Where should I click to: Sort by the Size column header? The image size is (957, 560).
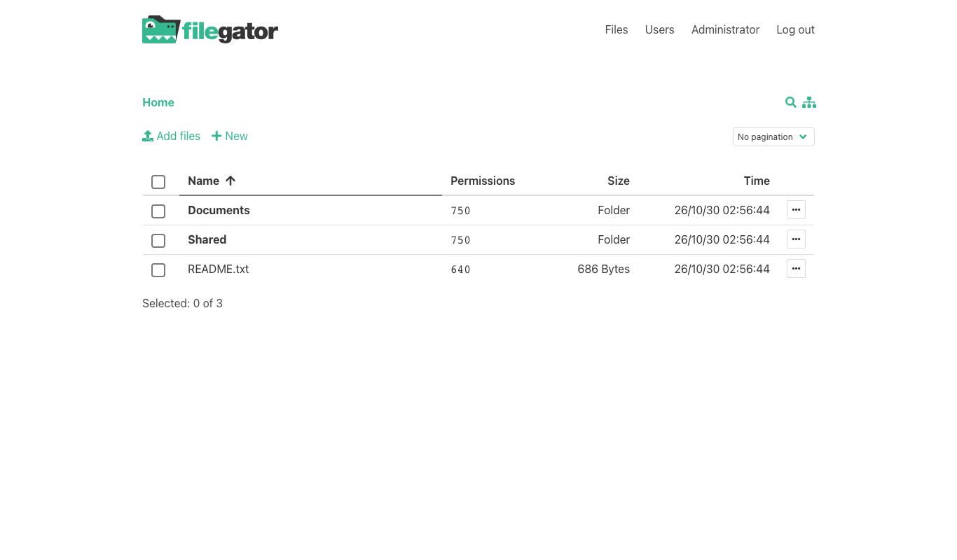coord(619,181)
